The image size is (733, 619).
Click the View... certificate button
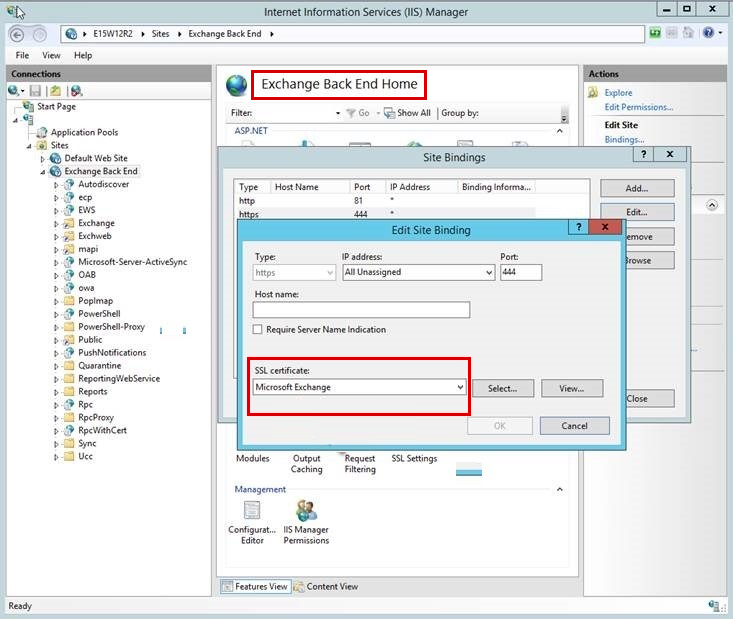click(x=572, y=389)
